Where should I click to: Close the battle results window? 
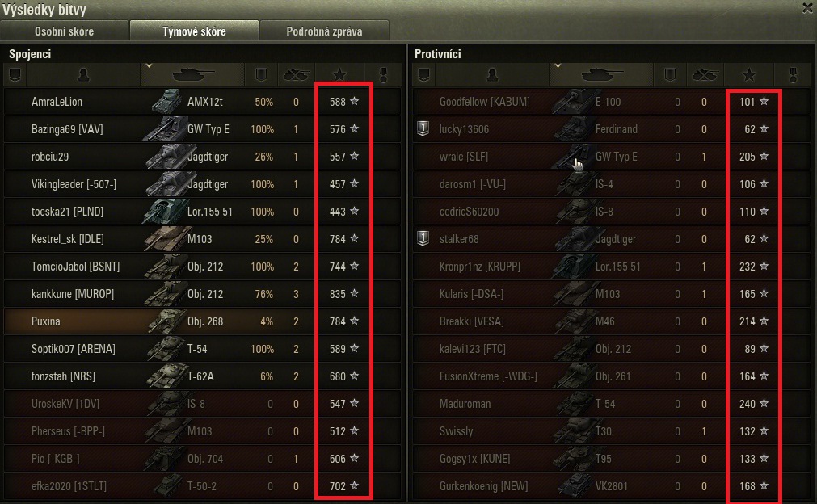pos(808,8)
